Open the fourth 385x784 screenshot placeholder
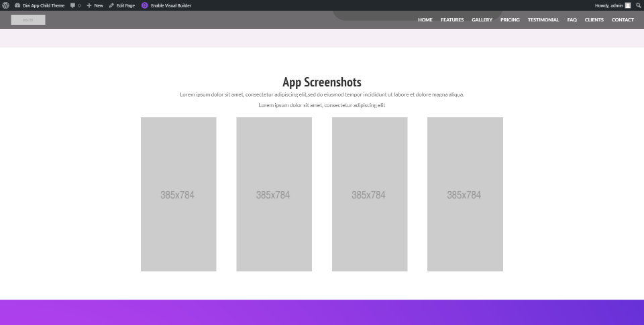 [465, 194]
